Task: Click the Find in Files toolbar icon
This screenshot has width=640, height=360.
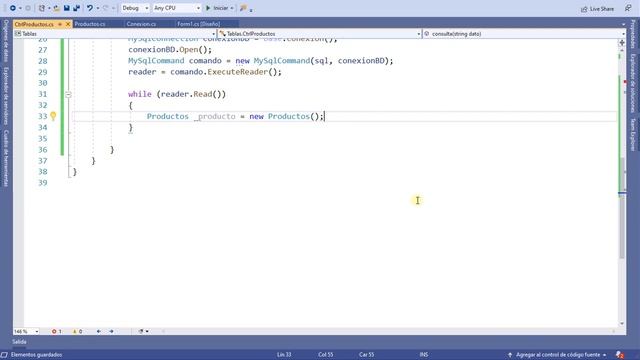Action: [x=243, y=8]
